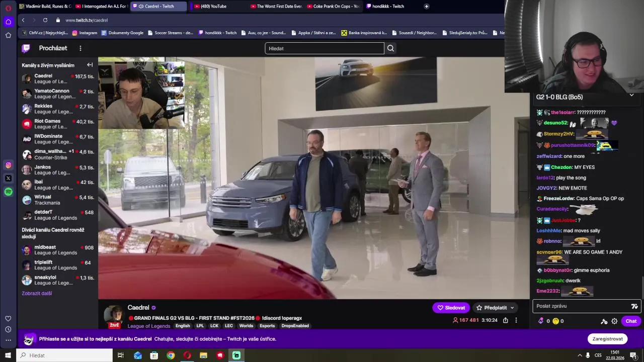Click Caedrel channel avatar
The image size is (644, 362).
point(114,315)
